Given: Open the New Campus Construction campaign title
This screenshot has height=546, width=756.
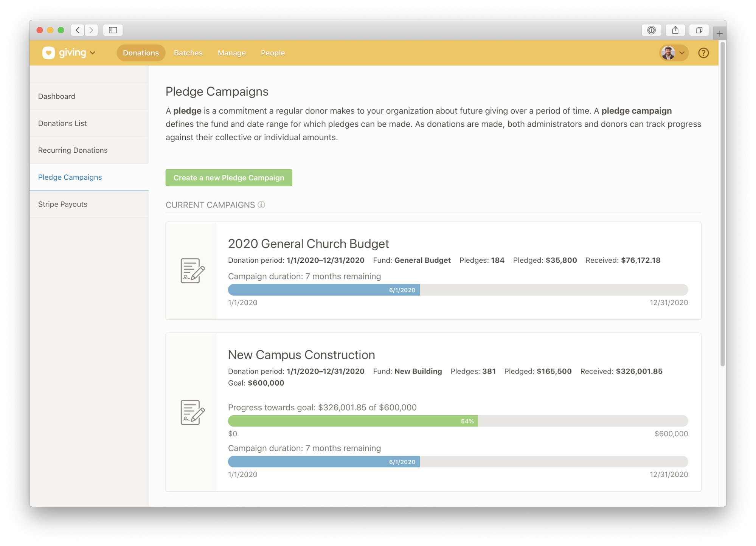Looking at the screenshot, I should pos(301,355).
